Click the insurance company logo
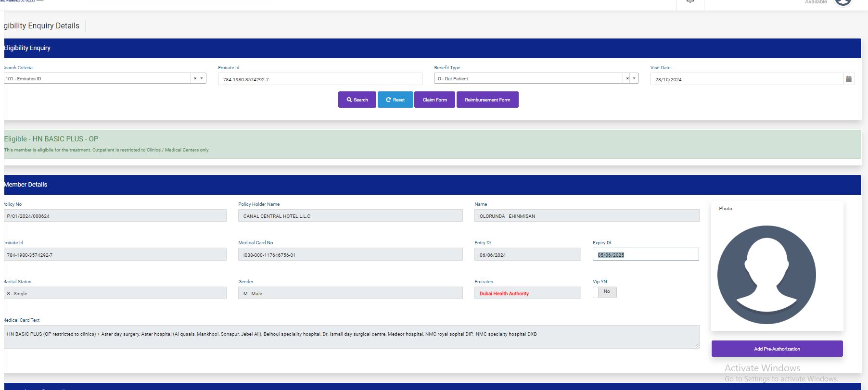 (17, 1)
